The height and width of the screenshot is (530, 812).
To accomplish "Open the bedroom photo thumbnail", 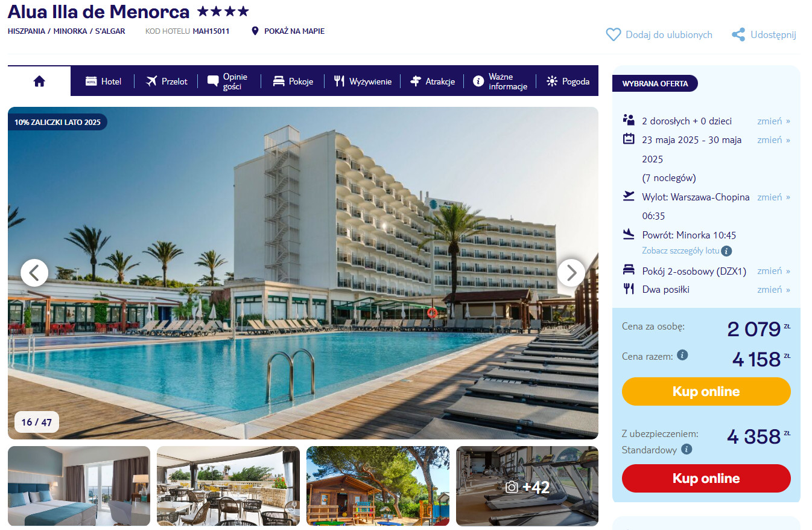I will (x=79, y=486).
